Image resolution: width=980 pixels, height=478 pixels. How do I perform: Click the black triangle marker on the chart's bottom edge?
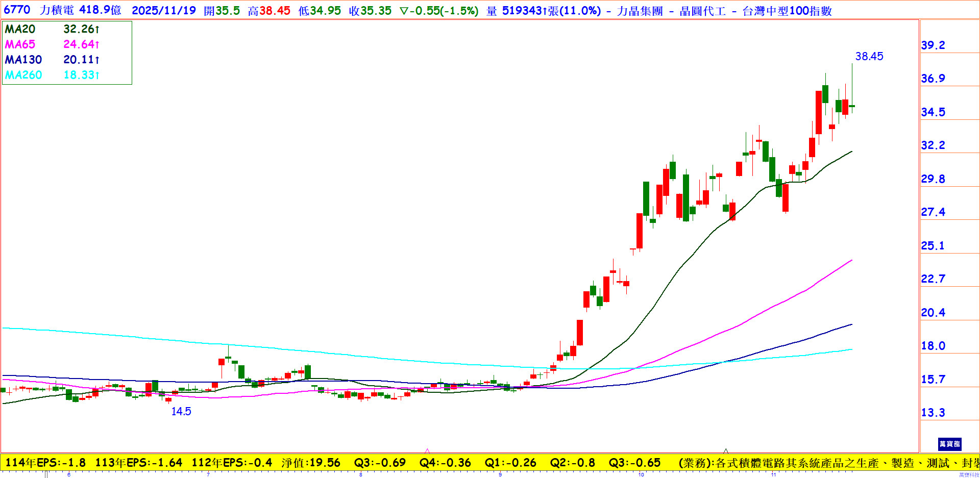click(x=725, y=450)
